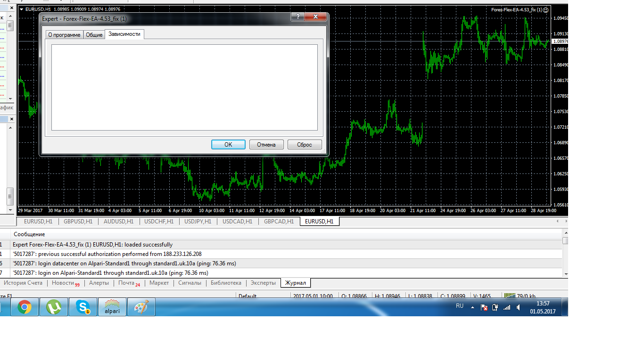Click the "Сброс" button
The width and height of the screenshot is (644, 362).
(305, 145)
